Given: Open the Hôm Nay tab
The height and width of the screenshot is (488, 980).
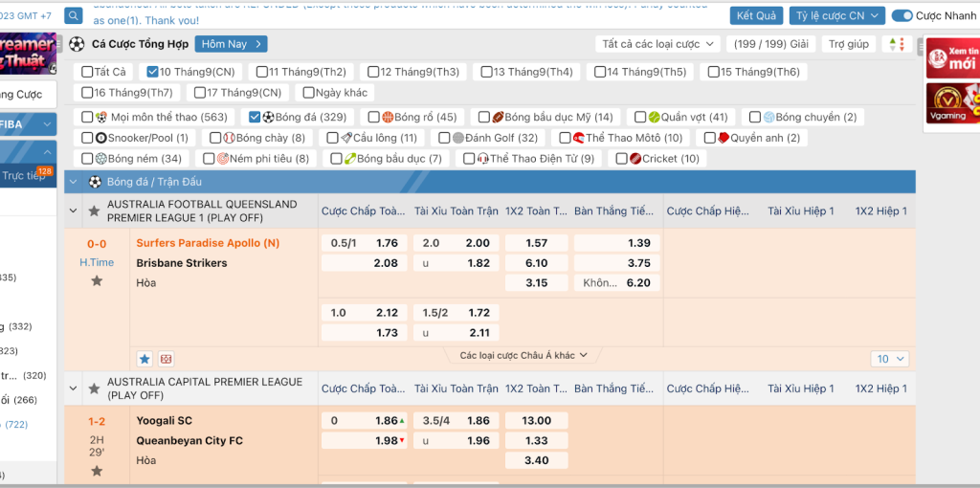Looking at the screenshot, I should (231, 44).
